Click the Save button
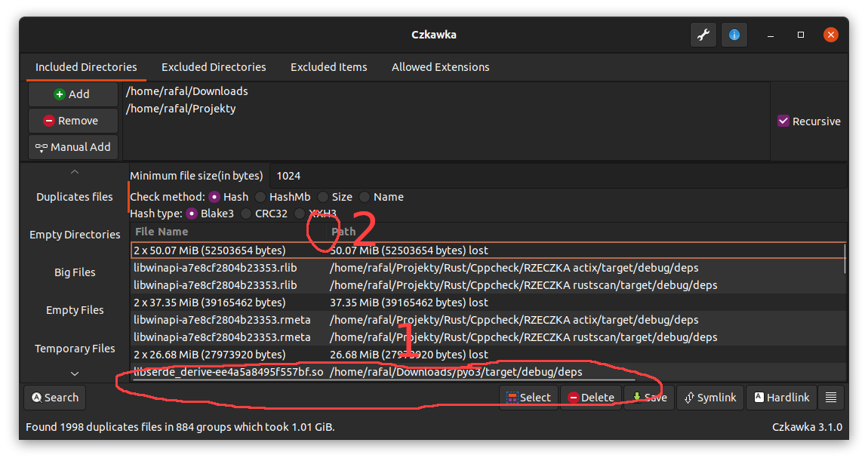Image resolution: width=868 pixels, height=461 pixels. point(649,398)
